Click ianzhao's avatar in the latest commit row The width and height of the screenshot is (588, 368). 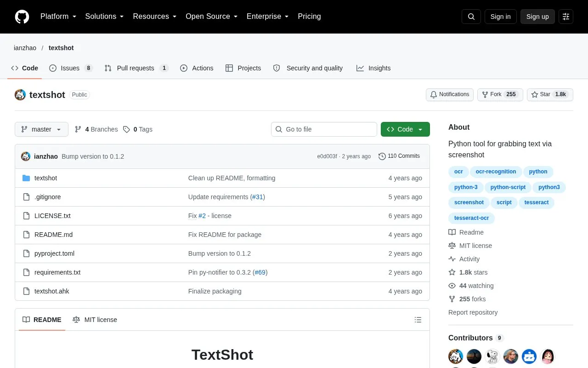point(26,156)
